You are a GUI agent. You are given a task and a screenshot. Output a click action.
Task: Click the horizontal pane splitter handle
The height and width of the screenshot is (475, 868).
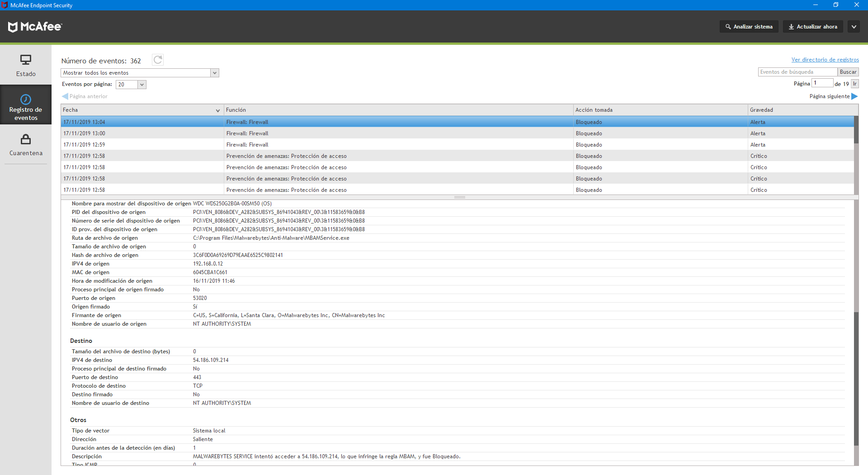[x=459, y=197]
